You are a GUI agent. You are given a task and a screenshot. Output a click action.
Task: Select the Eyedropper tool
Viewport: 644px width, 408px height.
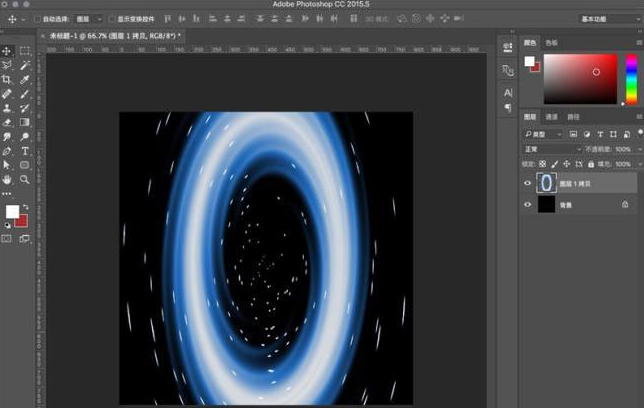pyautogui.click(x=25, y=79)
